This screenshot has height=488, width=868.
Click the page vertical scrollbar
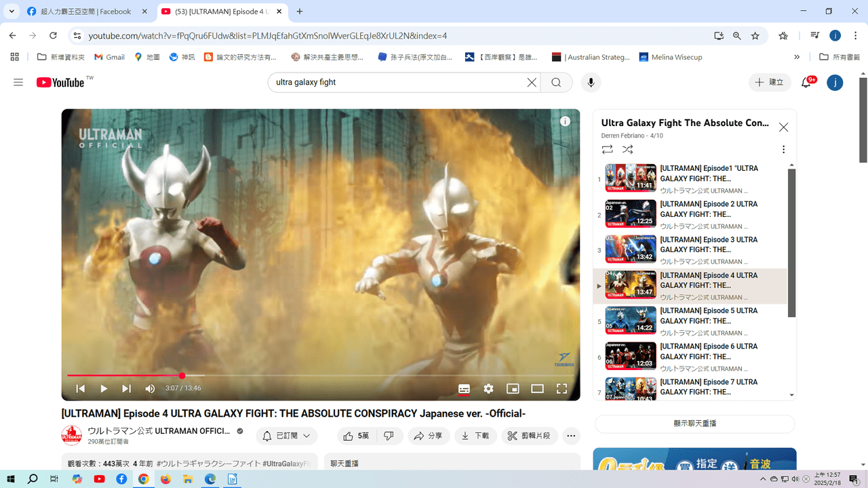coord(863,120)
